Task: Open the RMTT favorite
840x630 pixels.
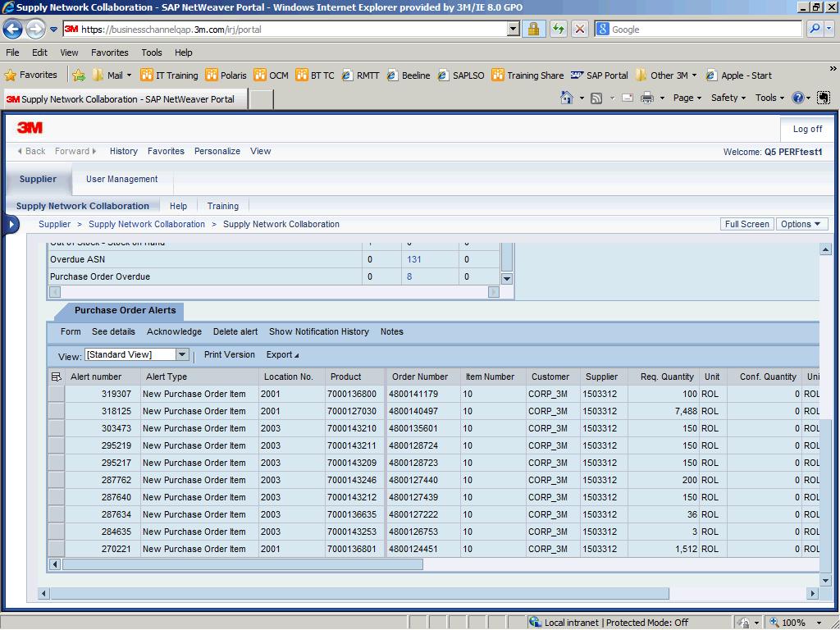Action: pyautogui.click(x=361, y=75)
